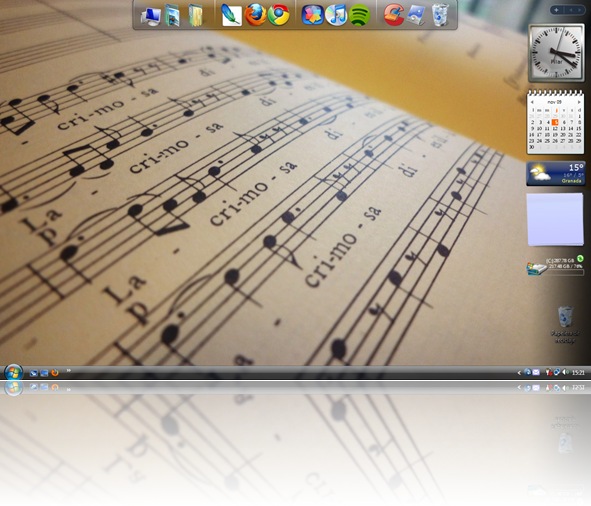591x506 pixels.
Task: Select day 12 in the calendar gadget
Action: point(555,129)
